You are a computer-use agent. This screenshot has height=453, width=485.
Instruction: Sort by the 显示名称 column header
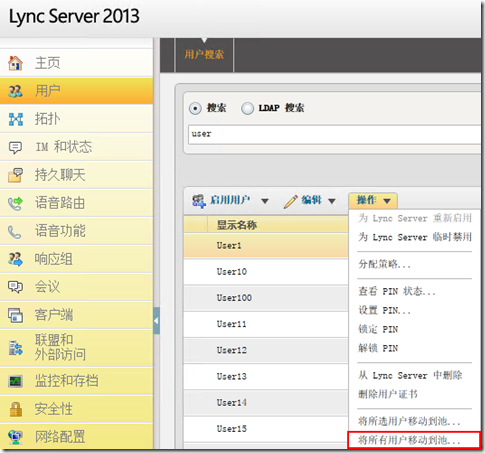pos(237,225)
